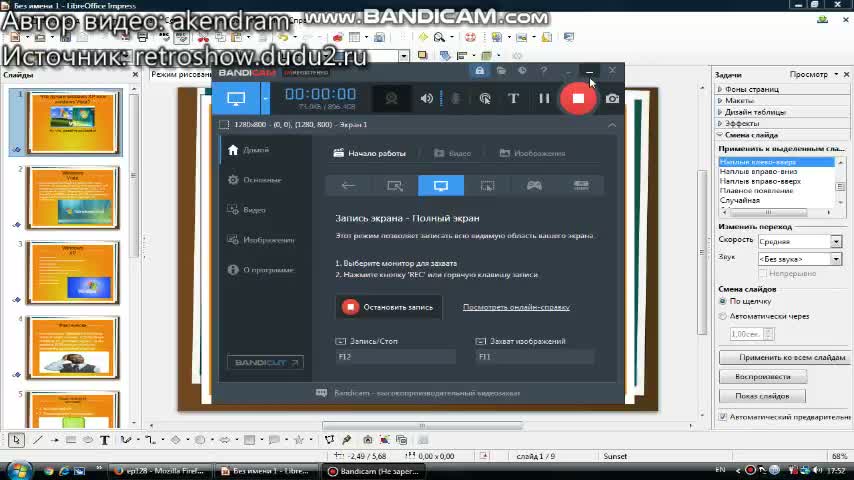
Task: Click back arrow mode button in Bandicam
Action: (348, 186)
